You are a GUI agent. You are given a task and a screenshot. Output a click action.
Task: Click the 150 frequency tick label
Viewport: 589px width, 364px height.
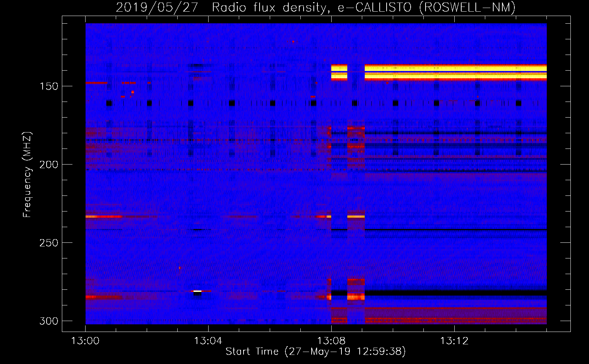(x=49, y=86)
